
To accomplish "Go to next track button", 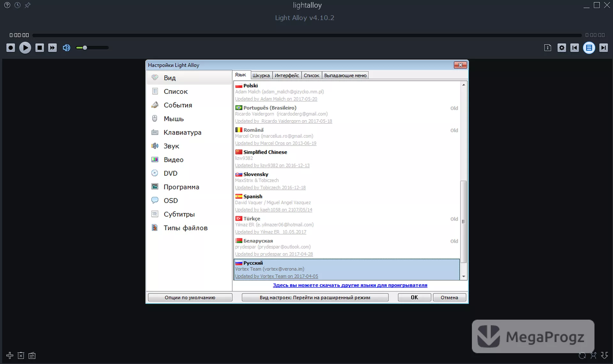I will (x=603, y=48).
